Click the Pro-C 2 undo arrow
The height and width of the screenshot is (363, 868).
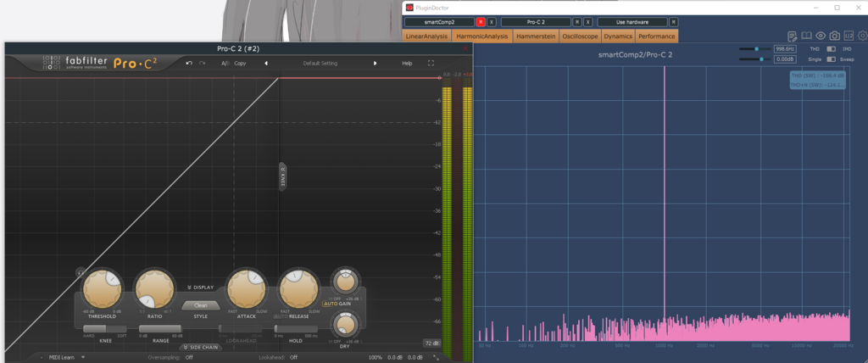(x=189, y=63)
